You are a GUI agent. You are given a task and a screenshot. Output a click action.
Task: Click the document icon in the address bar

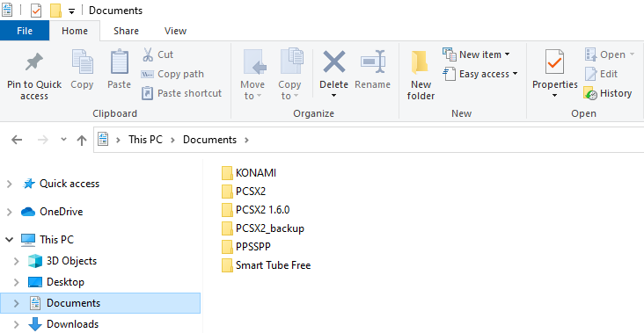(x=103, y=140)
